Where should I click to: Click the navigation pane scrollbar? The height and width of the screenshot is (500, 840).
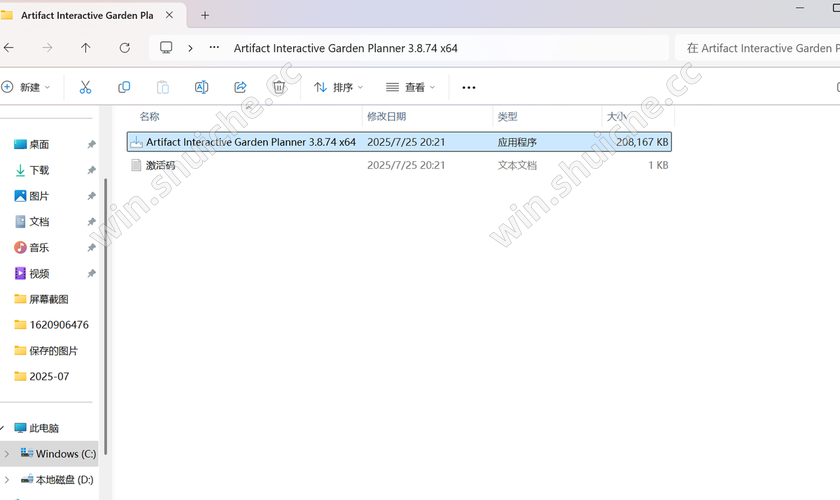(x=106, y=316)
